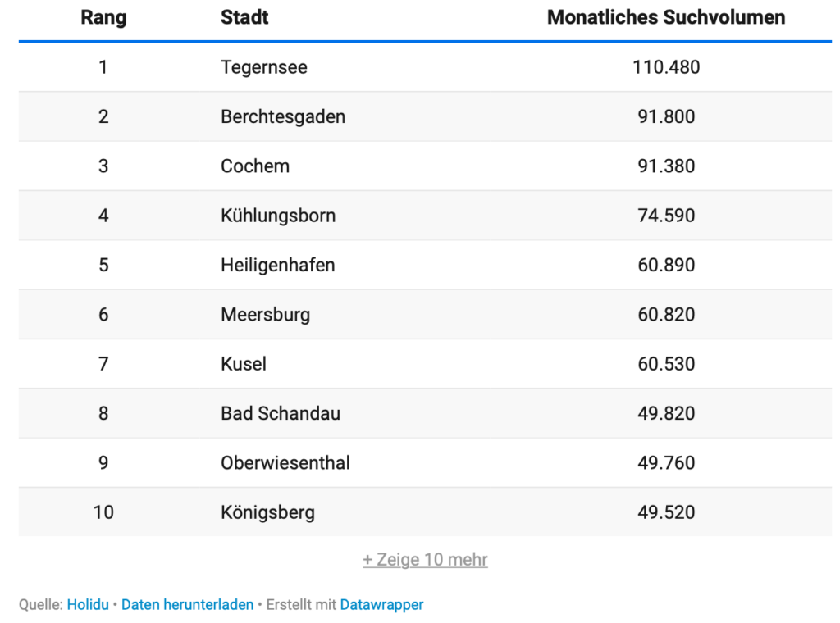Select the Kusel city cell

coord(244,364)
